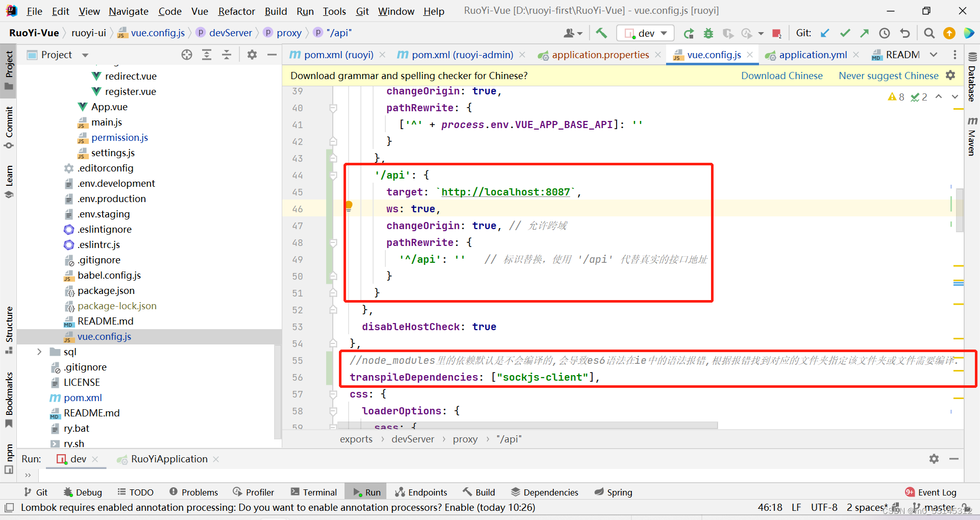Open the dev run configuration dropdown

point(663,33)
